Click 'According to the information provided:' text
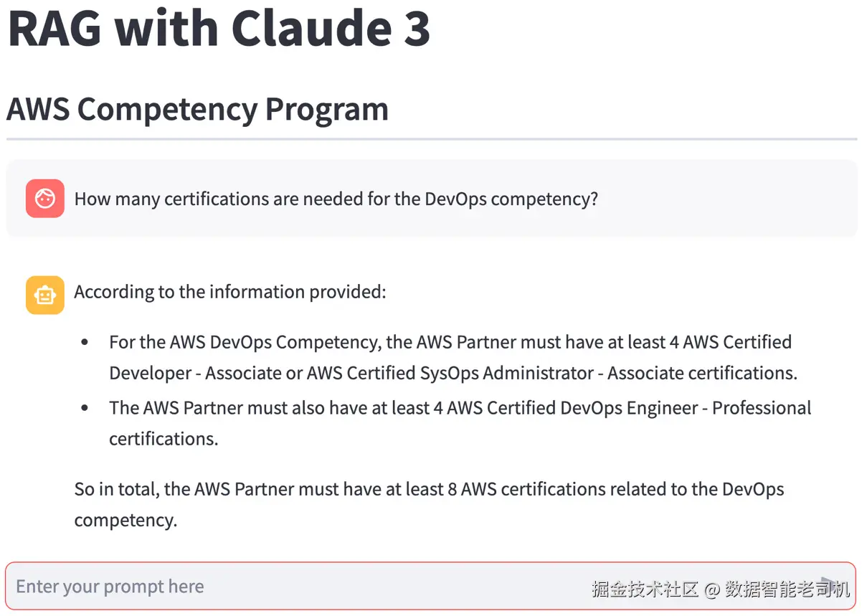 click(229, 292)
